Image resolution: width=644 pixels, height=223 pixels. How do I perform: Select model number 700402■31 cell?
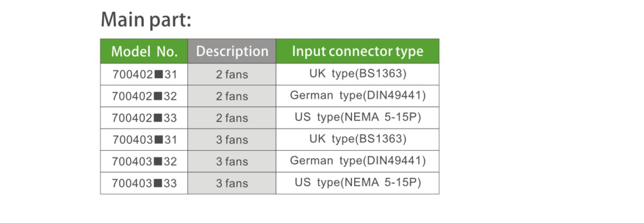145,74
